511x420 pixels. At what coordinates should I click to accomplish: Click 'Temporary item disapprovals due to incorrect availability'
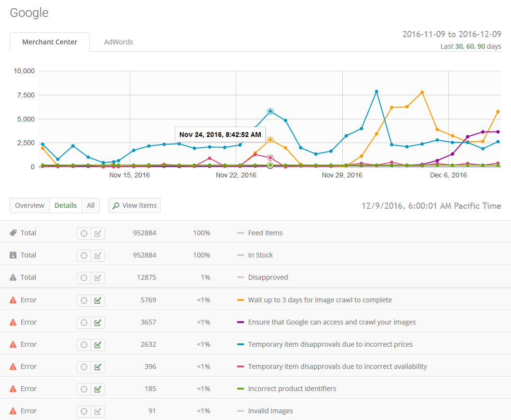[x=337, y=366]
